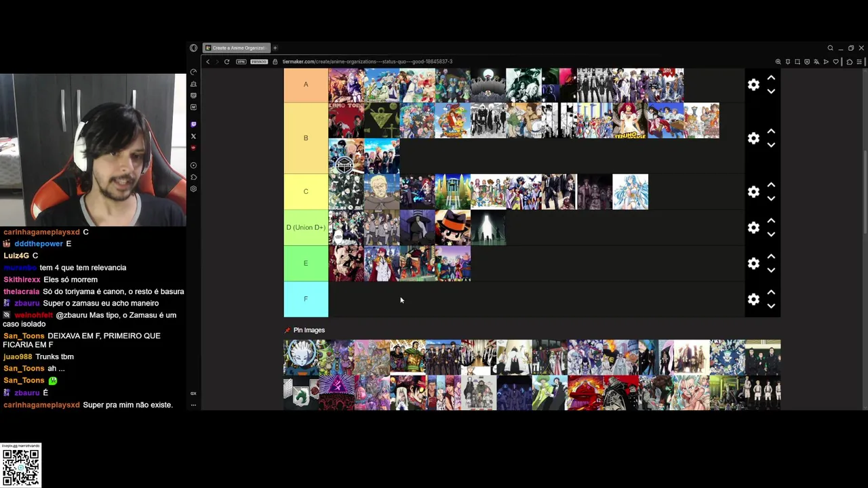The width and height of the screenshot is (868, 488).
Task: Click chat message 'Trunks tbm'
Action: [54, 357]
